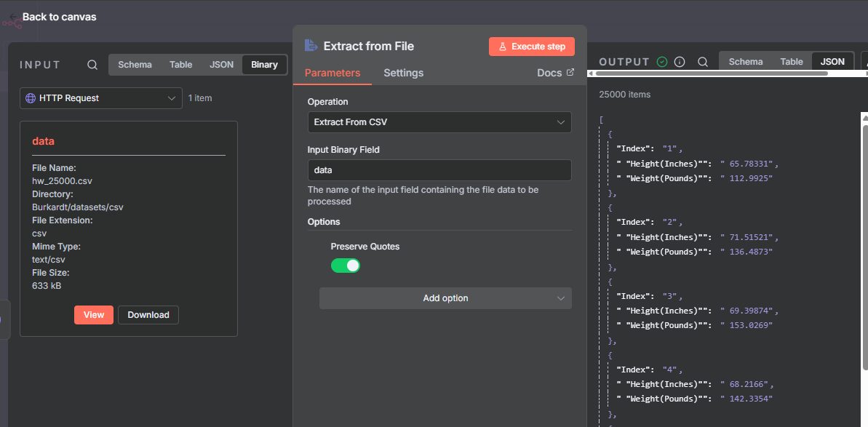Select the Parameters tab
868x427 pixels.
click(332, 73)
